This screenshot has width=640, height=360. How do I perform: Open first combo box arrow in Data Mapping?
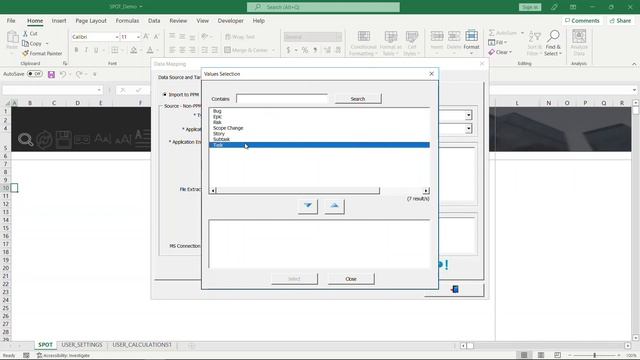coord(469,116)
